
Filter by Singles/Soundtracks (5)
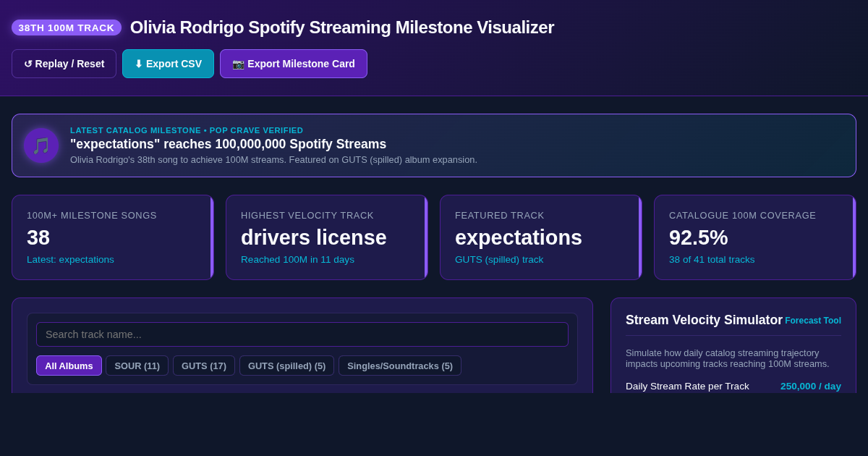pyautogui.click(x=400, y=366)
